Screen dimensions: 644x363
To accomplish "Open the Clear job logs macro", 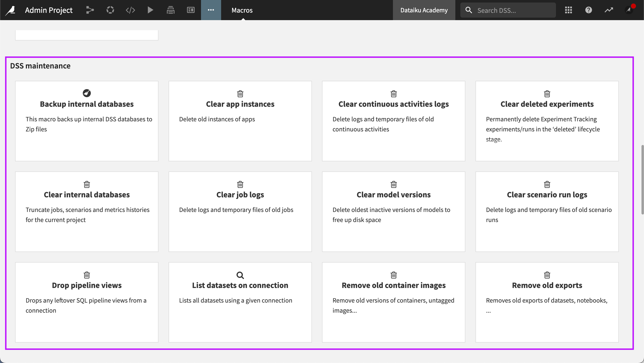I will (x=240, y=211).
